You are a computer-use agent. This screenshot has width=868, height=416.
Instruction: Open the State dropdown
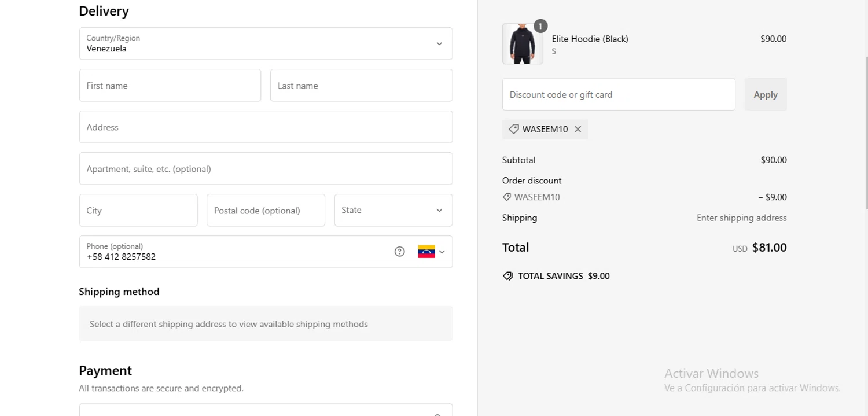(x=393, y=211)
